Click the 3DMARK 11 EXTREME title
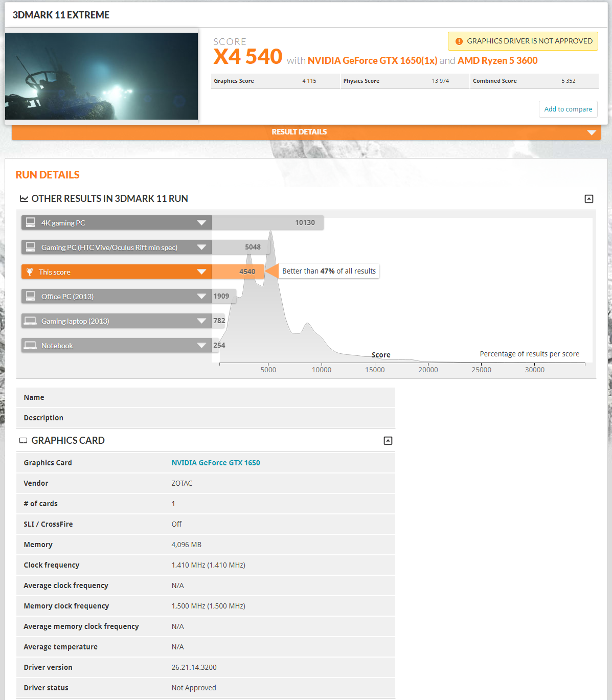 tap(61, 15)
